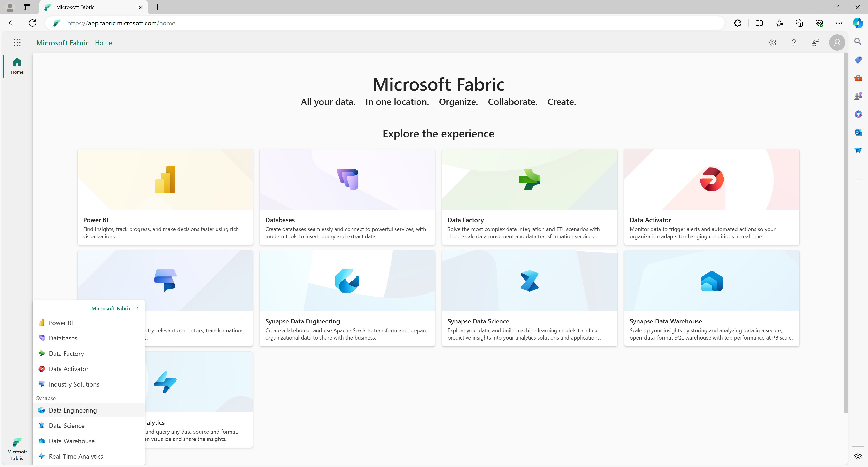
Task: Toggle the account profile icon
Action: (837, 42)
